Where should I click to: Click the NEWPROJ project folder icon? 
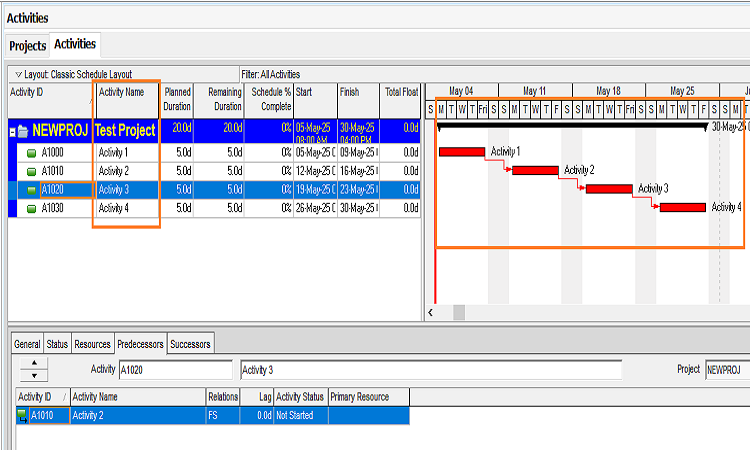23,131
